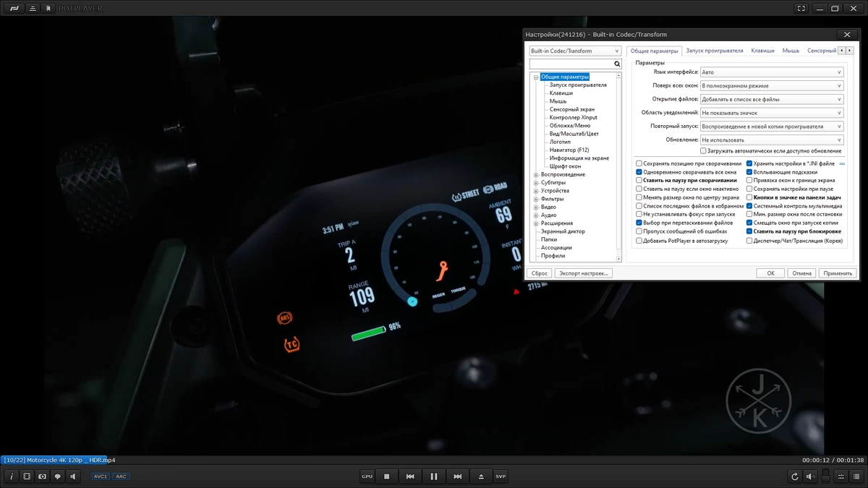Click the SVP button
The image size is (868, 488).
pos(501,476)
